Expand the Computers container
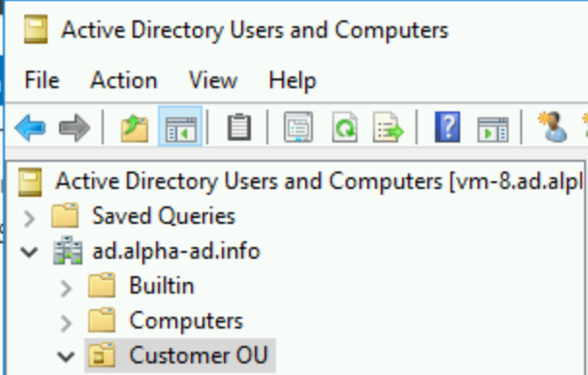Image resolution: width=588 pixels, height=375 pixels. click(66, 323)
